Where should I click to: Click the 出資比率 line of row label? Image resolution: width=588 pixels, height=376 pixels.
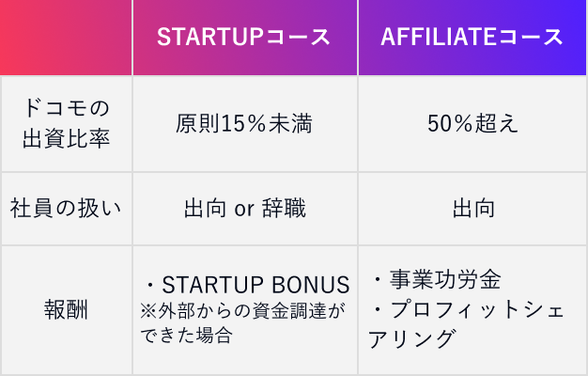[66, 139]
